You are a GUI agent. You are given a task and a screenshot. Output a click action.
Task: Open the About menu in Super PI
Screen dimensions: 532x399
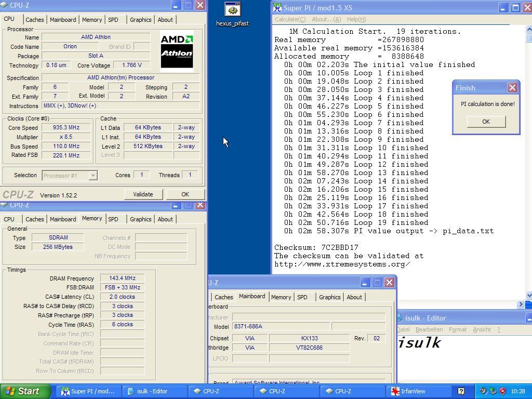pyautogui.click(x=326, y=19)
